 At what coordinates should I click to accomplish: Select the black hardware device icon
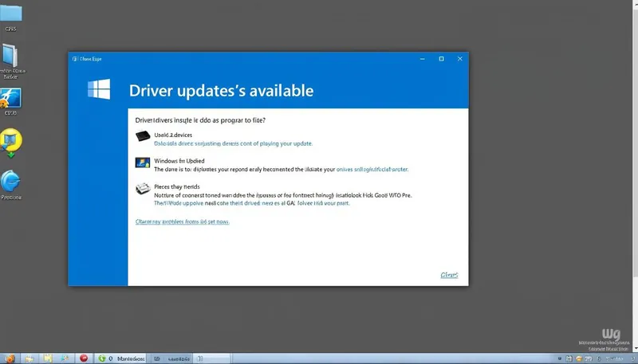pyautogui.click(x=143, y=135)
